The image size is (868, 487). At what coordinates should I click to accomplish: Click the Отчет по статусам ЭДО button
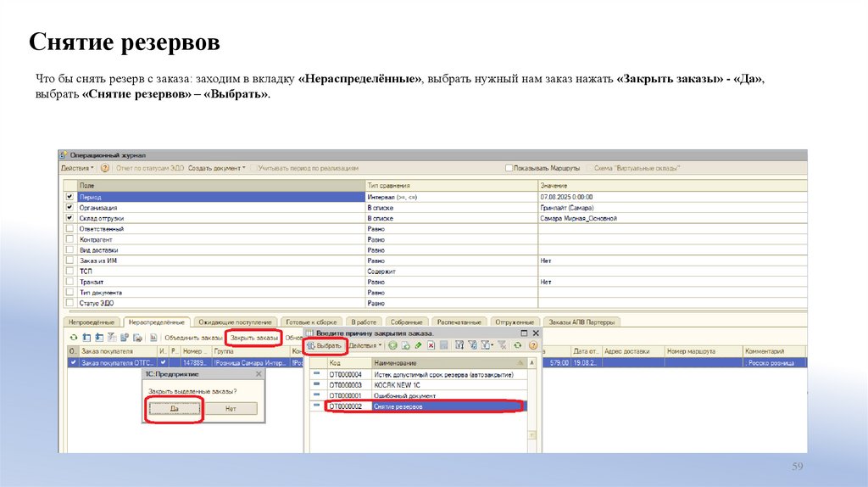click(150, 168)
